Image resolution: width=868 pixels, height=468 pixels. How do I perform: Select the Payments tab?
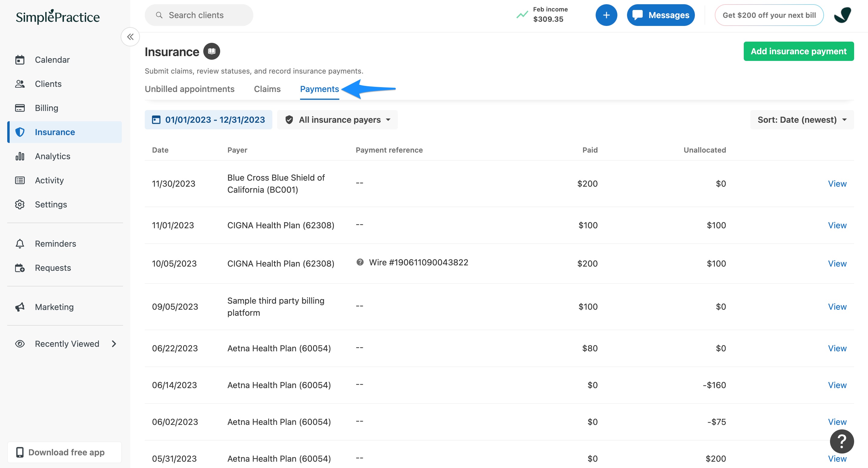(x=319, y=89)
